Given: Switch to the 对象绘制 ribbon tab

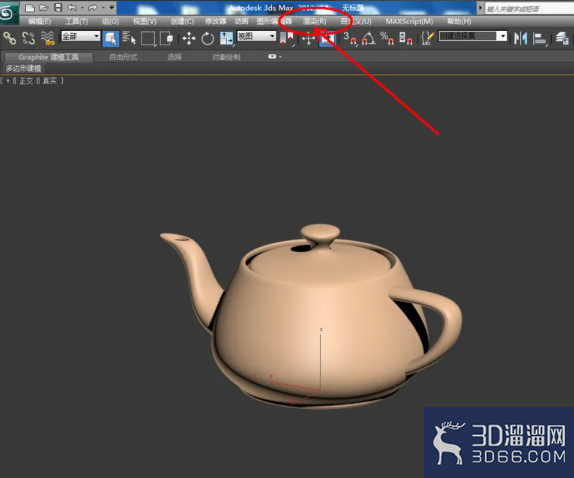Looking at the screenshot, I should [x=226, y=57].
